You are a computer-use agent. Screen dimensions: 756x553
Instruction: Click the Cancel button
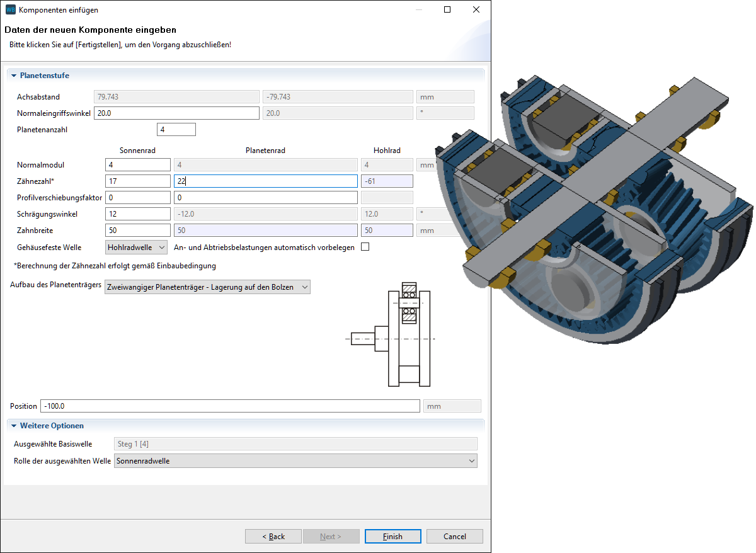pos(454,537)
